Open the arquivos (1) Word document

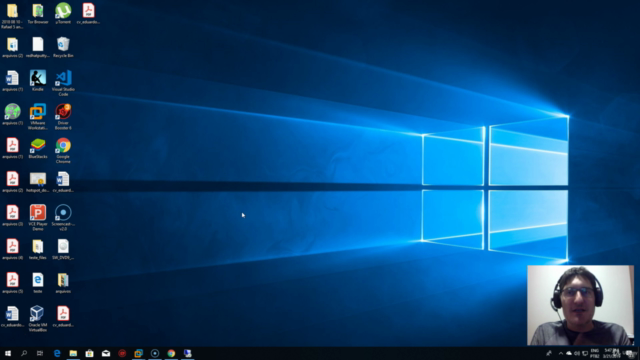click(x=12, y=80)
